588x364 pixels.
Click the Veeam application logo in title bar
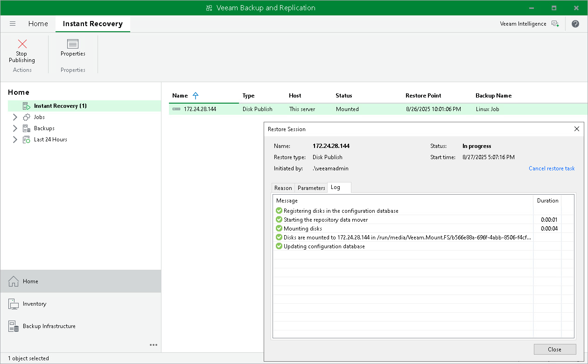click(210, 8)
